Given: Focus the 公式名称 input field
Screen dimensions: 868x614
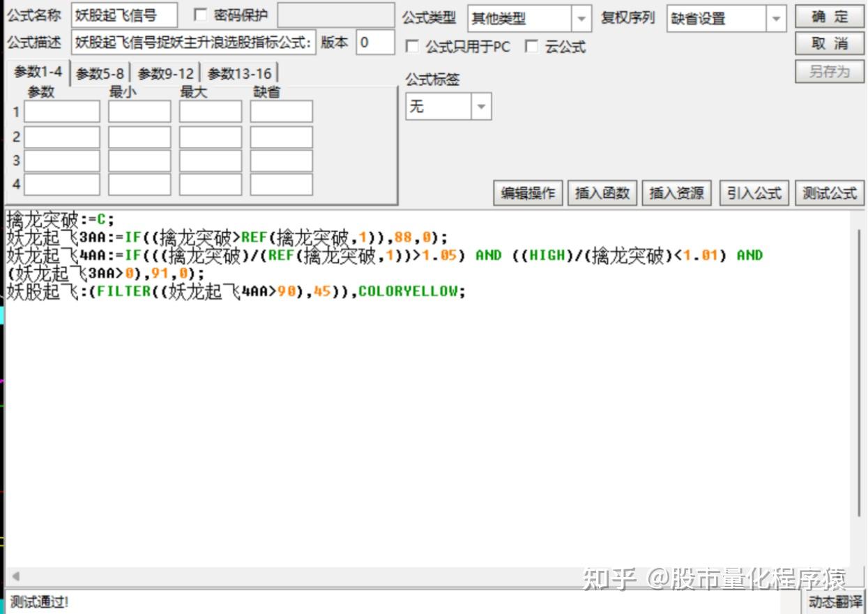Looking at the screenshot, I should tap(124, 15).
